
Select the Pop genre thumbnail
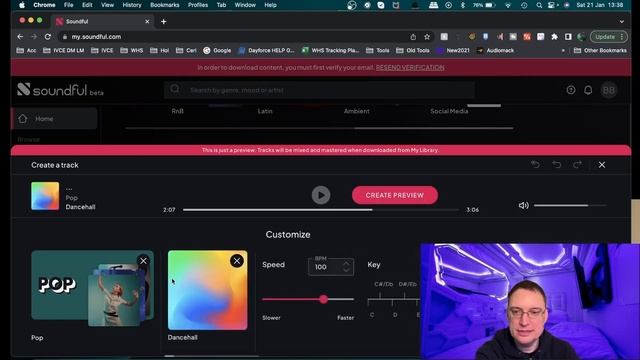coord(92,289)
